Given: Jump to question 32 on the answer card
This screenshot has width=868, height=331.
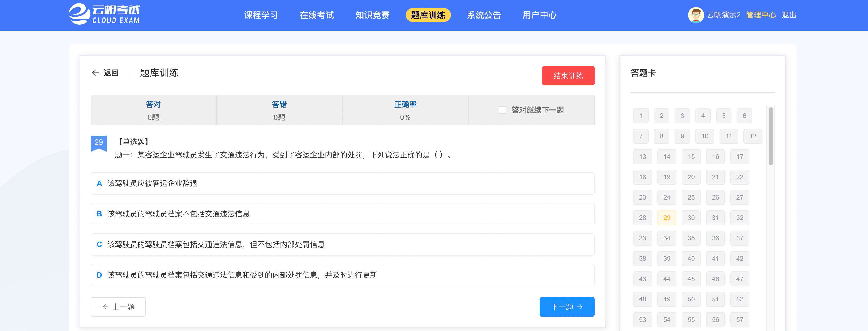Looking at the screenshot, I should point(740,218).
